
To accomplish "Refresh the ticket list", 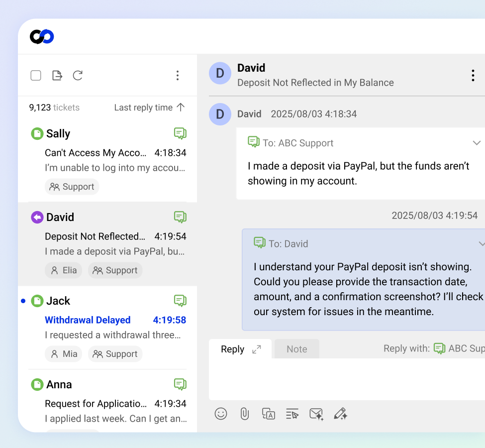I will coord(78,75).
